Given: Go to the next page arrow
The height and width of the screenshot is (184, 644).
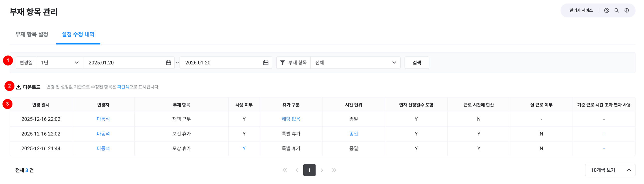Looking at the screenshot, I should pyautogui.click(x=322, y=170).
